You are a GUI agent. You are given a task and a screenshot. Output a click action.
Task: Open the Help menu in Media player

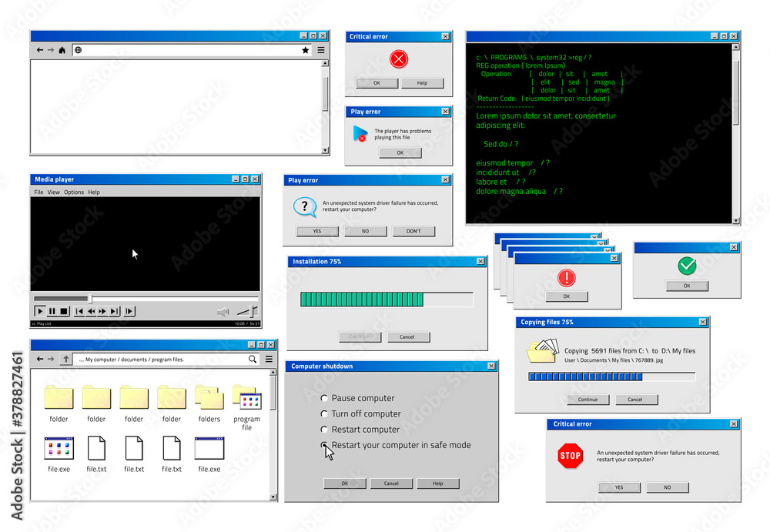pyautogui.click(x=94, y=192)
